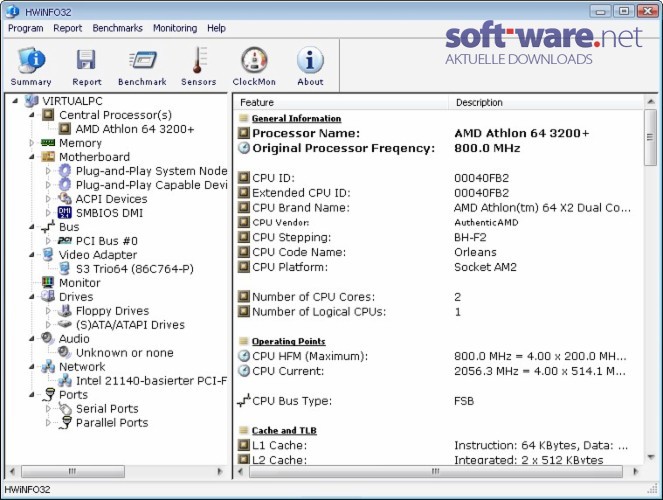The image size is (663, 500).
Task: Expand the Floppy Drives branch
Action: pyautogui.click(x=48, y=311)
